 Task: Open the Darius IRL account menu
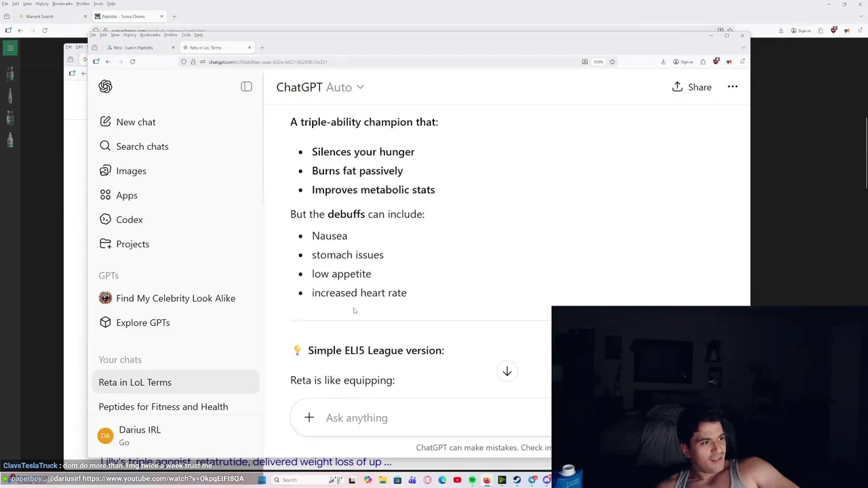coord(176,436)
